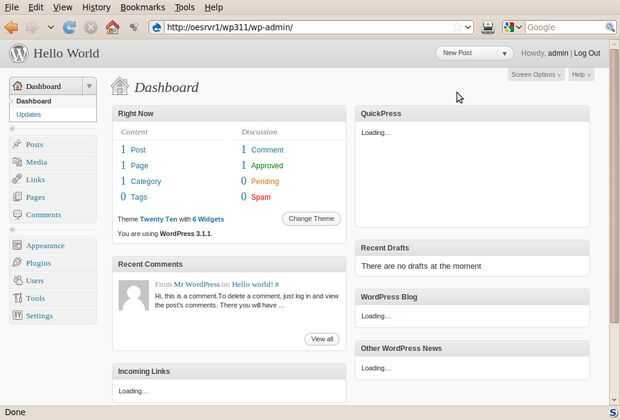Click the Approved comments link
Viewport: 620px width, 420px height.
pyautogui.click(x=267, y=165)
